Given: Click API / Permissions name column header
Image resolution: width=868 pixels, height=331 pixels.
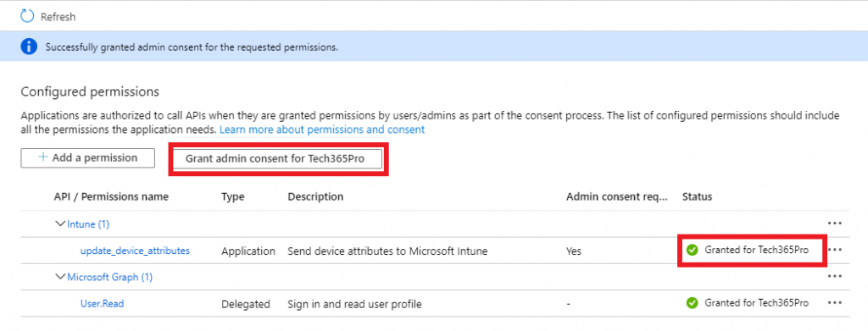Looking at the screenshot, I should [x=111, y=196].
